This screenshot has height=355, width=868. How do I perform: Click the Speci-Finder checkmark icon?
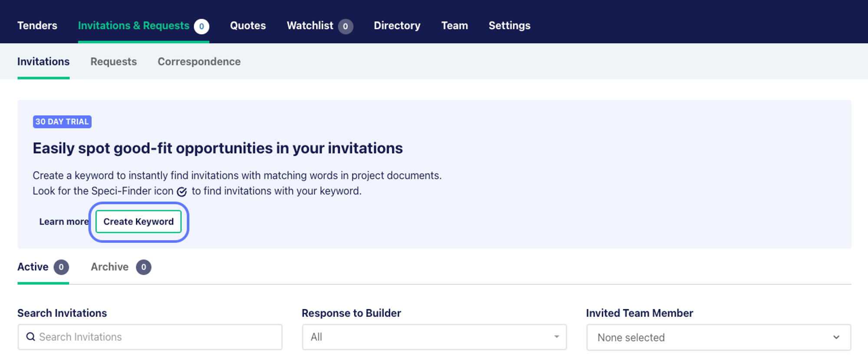click(182, 192)
